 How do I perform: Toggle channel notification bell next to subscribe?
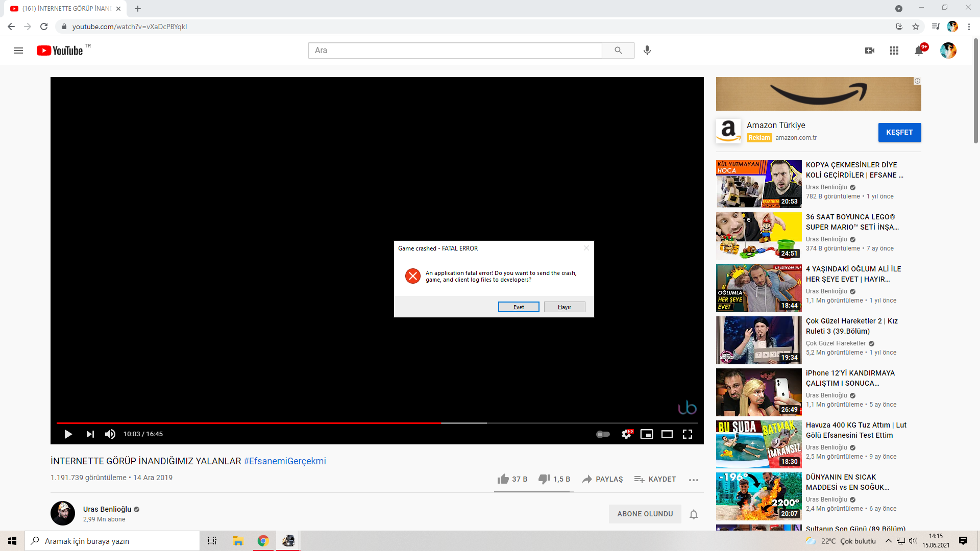[694, 514]
